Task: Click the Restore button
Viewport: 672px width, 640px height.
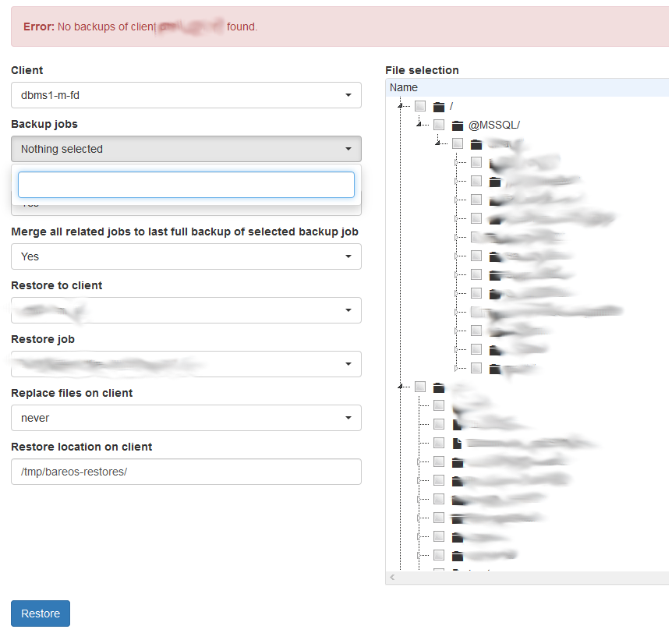Action: click(41, 613)
